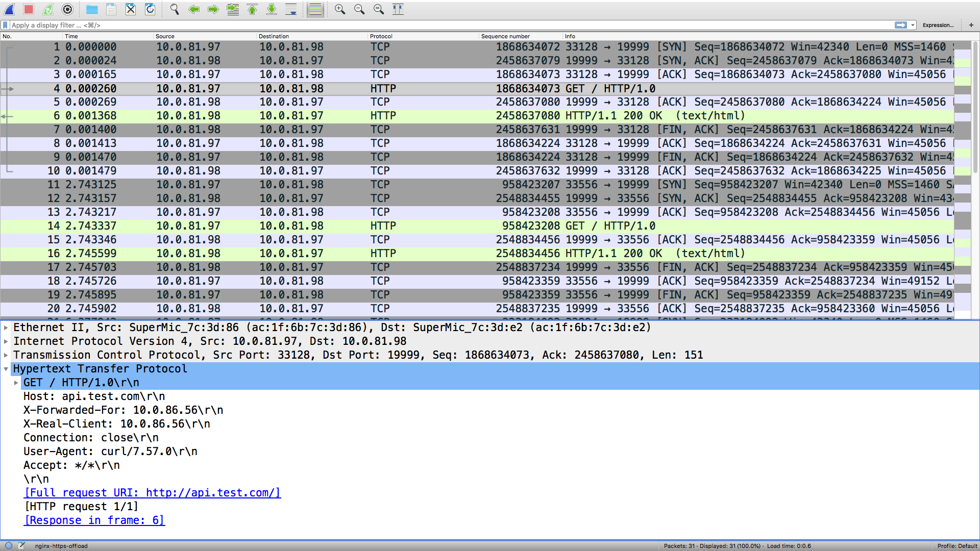980x551 pixels.
Task: Go to the first packet arrow icon
Action: tap(252, 9)
